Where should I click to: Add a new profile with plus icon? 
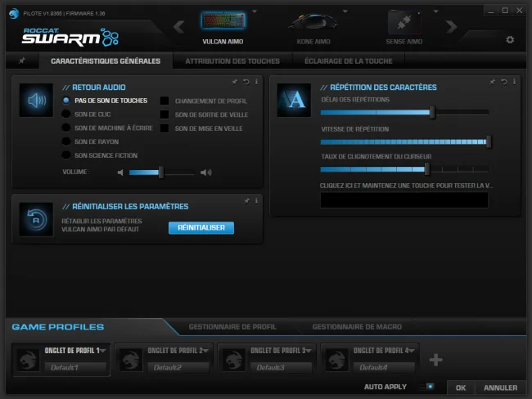pyautogui.click(x=435, y=360)
